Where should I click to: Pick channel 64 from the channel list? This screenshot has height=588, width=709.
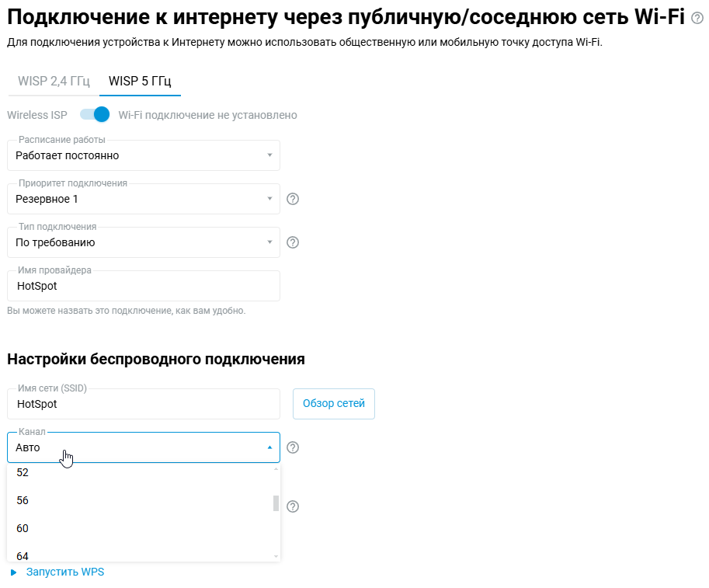(23, 555)
